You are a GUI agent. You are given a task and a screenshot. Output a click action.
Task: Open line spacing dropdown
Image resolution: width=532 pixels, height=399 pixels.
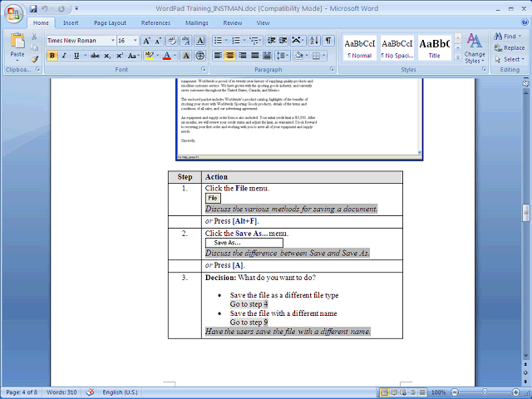click(x=283, y=56)
